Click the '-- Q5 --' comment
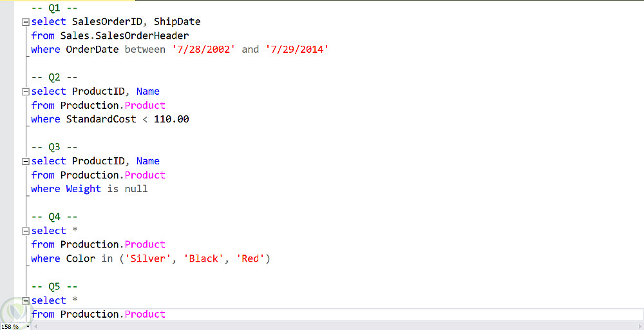 pyautogui.click(x=54, y=286)
